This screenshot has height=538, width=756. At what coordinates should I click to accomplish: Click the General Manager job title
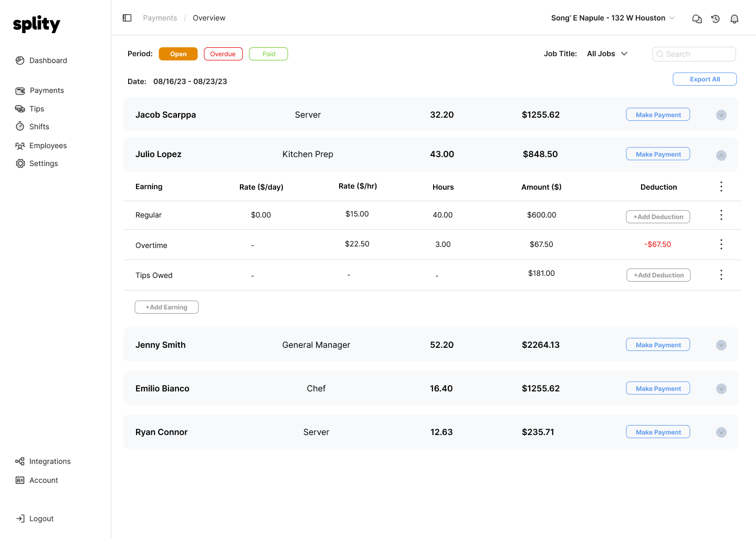tap(316, 345)
